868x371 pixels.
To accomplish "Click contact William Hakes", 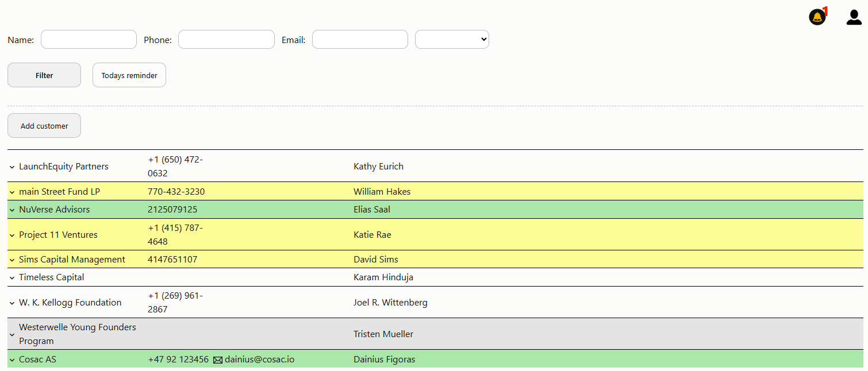I will [382, 192].
